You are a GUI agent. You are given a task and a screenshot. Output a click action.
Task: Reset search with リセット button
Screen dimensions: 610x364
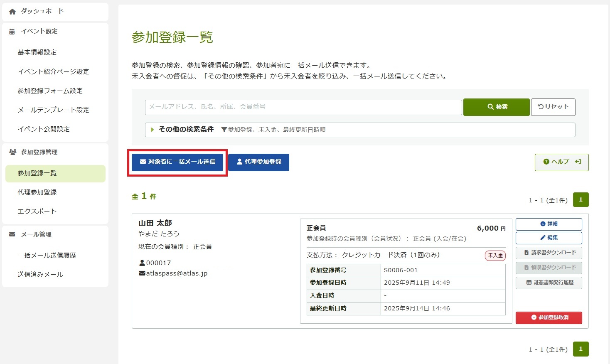[553, 107]
